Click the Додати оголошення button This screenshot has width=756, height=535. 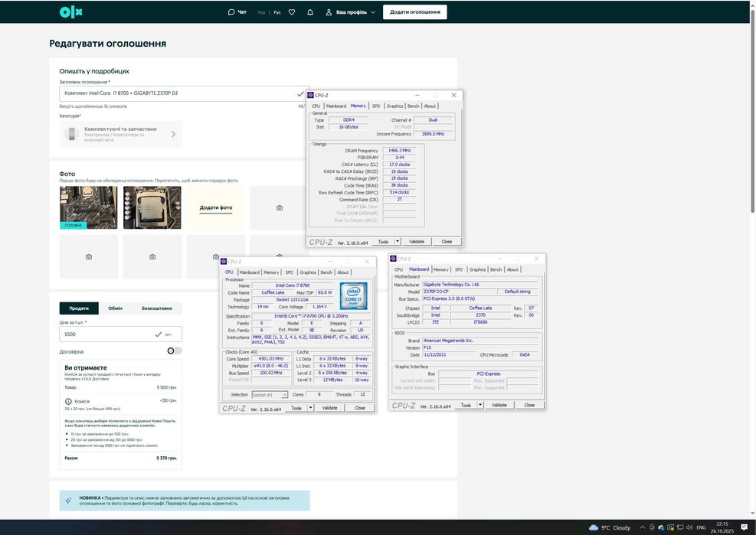point(414,12)
